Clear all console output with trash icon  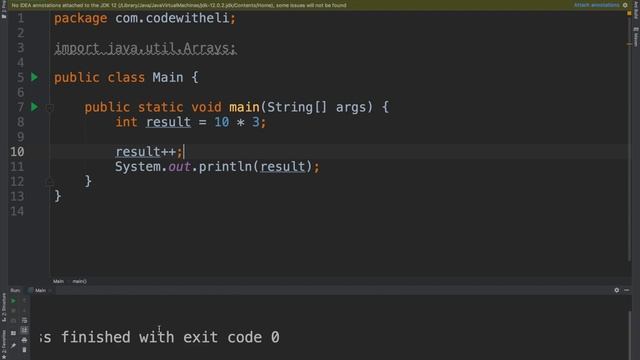[x=24, y=349]
